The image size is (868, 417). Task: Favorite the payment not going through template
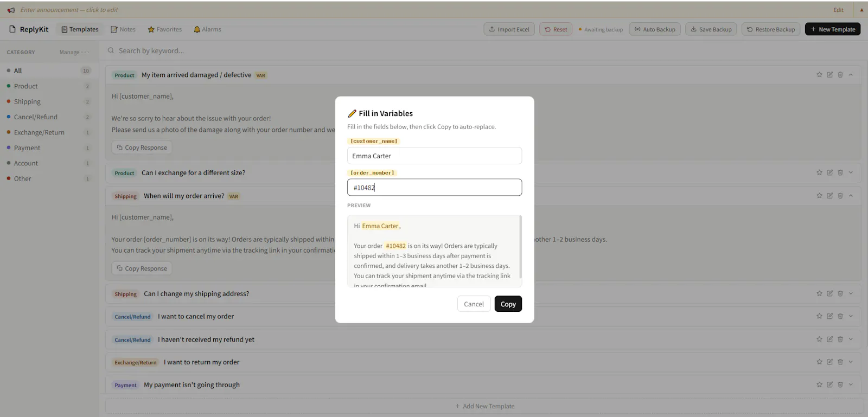pyautogui.click(x=819, y=384)
